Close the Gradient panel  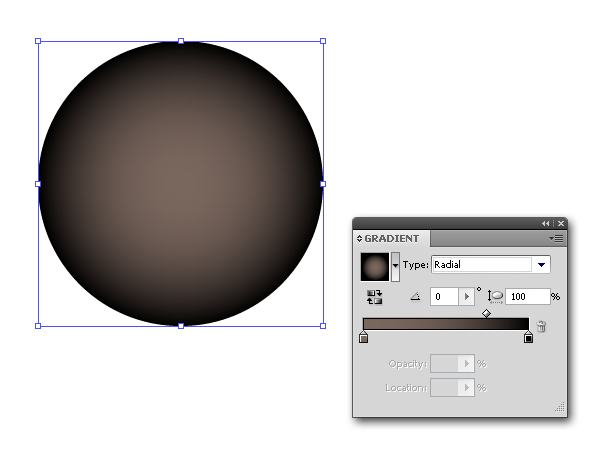561,223
